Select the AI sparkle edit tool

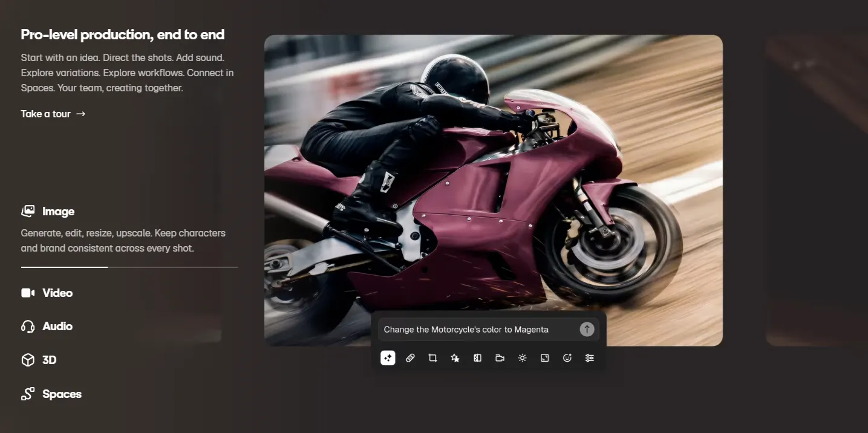[x=388, y=358]
